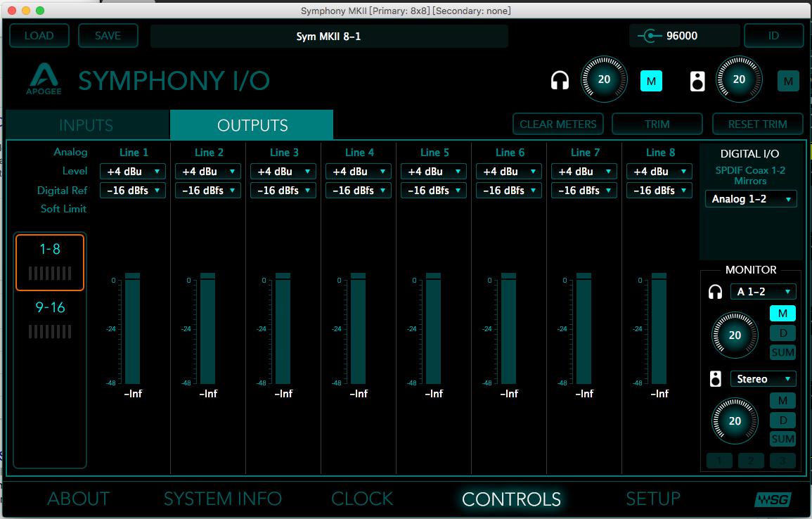Expand the SPDIF Coax Mirrors Analog 1-2 dropdown

[751, 199]
